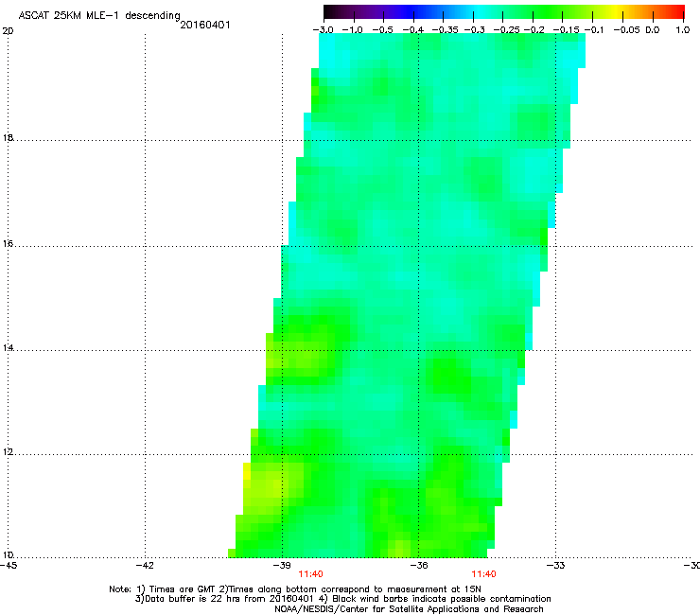Click the latitude axis label 18
The image size is (700, 615).
[8, 137]
